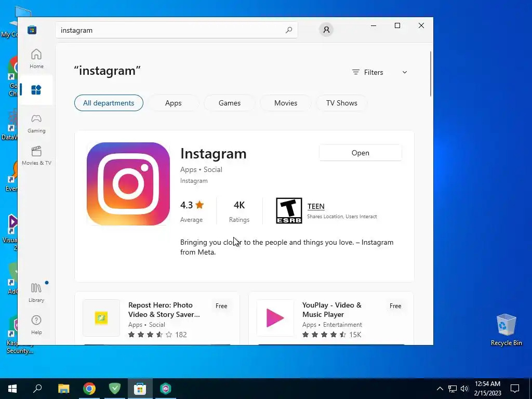Show hidden system tray icons
532x399 pixels.
(x=440, y=389)
